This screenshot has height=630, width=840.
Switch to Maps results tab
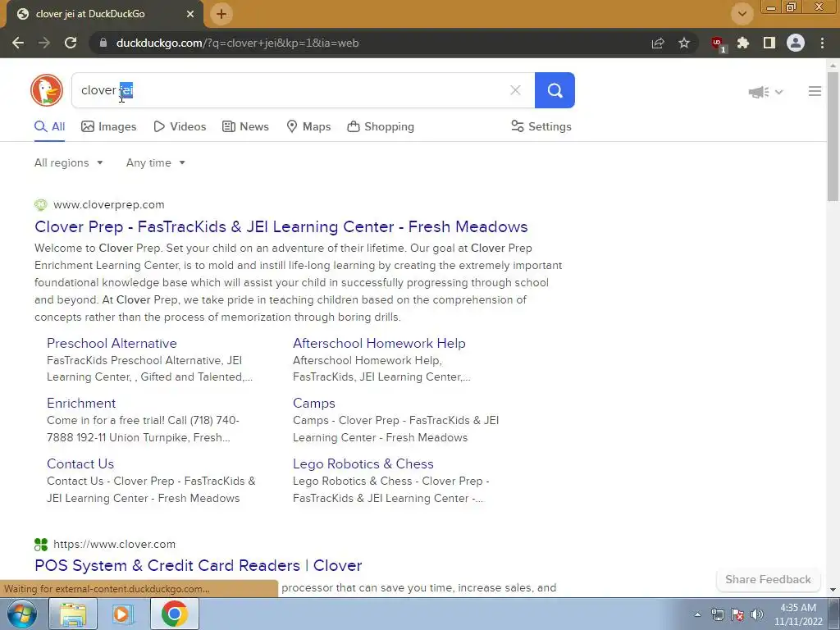pyautogui.click(x=308, y=127)
